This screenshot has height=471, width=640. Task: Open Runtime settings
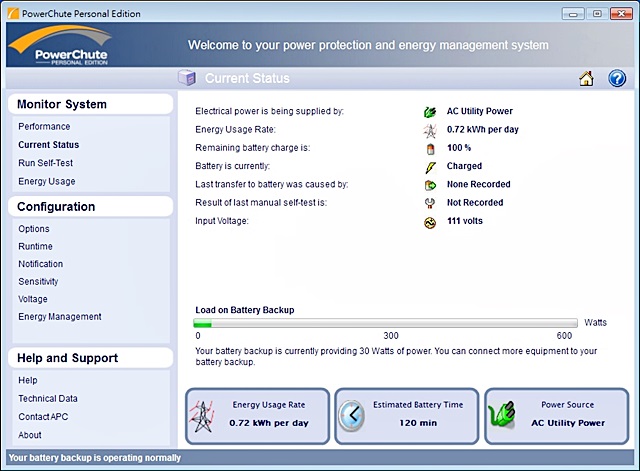[35, 247]
